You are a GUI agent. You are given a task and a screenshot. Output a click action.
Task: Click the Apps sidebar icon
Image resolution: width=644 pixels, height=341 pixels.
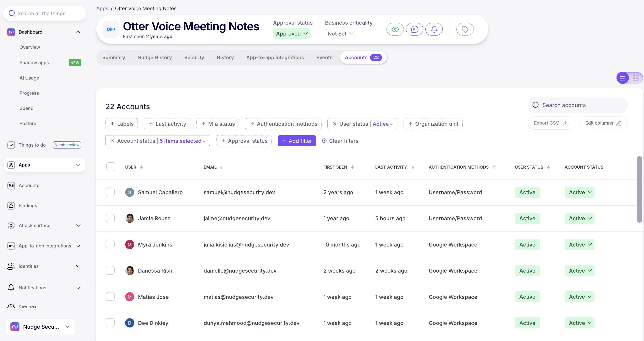coord(11,165)
